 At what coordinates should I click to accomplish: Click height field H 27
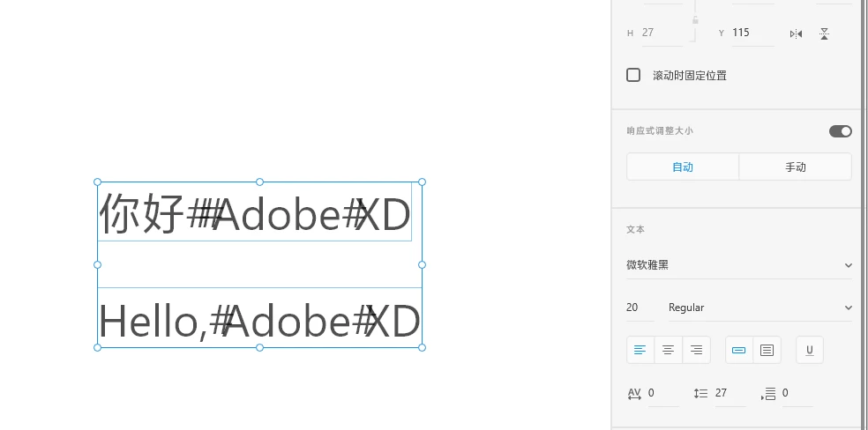[x=662, y=33]
